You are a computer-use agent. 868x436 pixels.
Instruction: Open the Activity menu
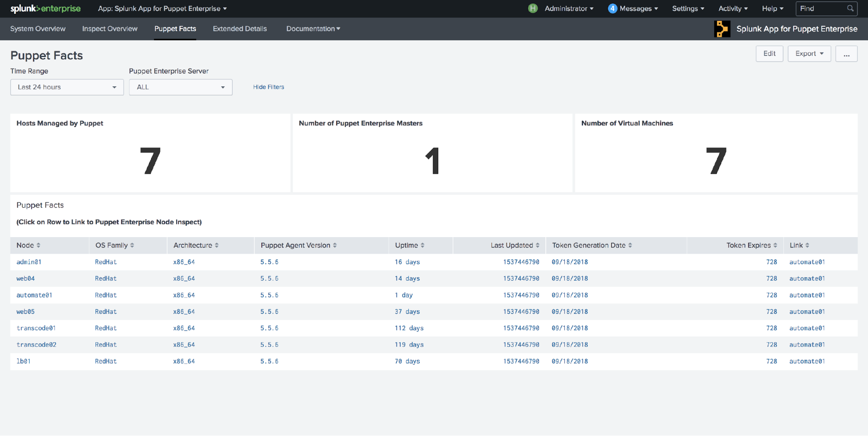coord(733,9)
